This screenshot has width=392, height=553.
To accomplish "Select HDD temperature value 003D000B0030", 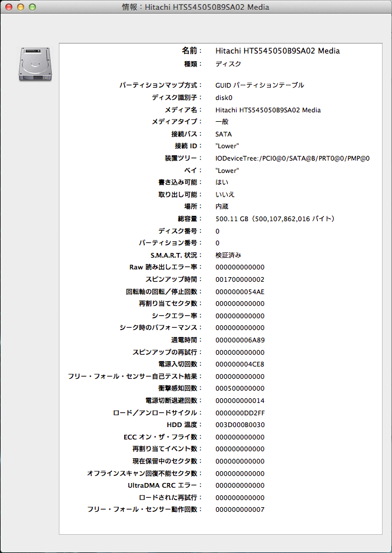I will coord(240,425).
